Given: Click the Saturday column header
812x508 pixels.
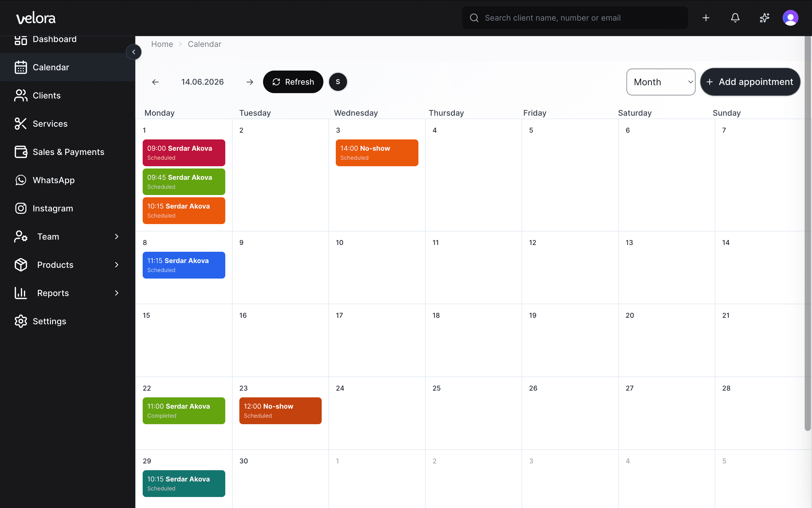Looking at the screenshot, I should tap(634, 113).
